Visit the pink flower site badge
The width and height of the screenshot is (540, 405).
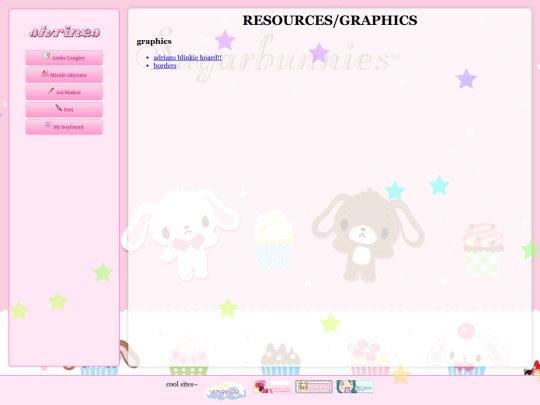(272, 387)
